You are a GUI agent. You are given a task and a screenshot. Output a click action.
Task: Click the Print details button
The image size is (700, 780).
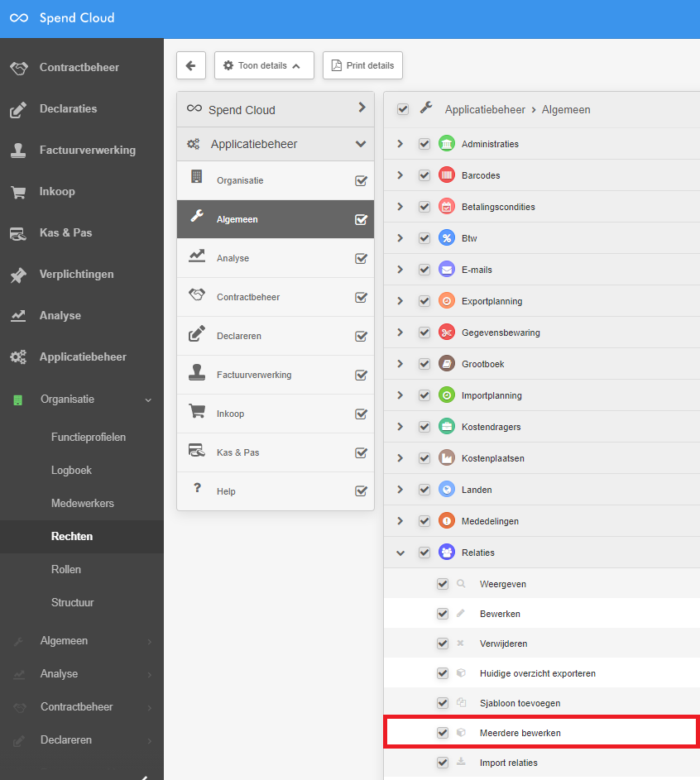362,65
